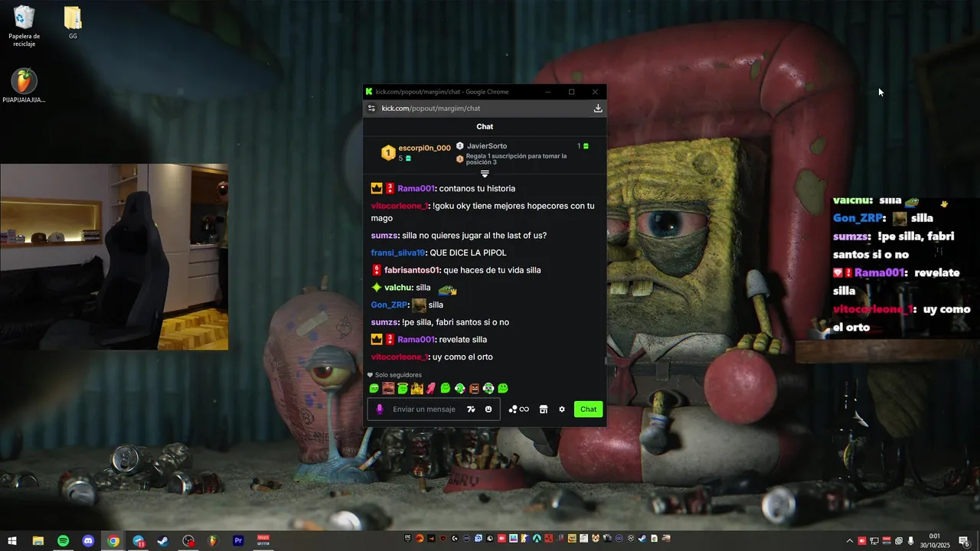Open Telegram with 11 badge in taskbar

pos(139,540)
